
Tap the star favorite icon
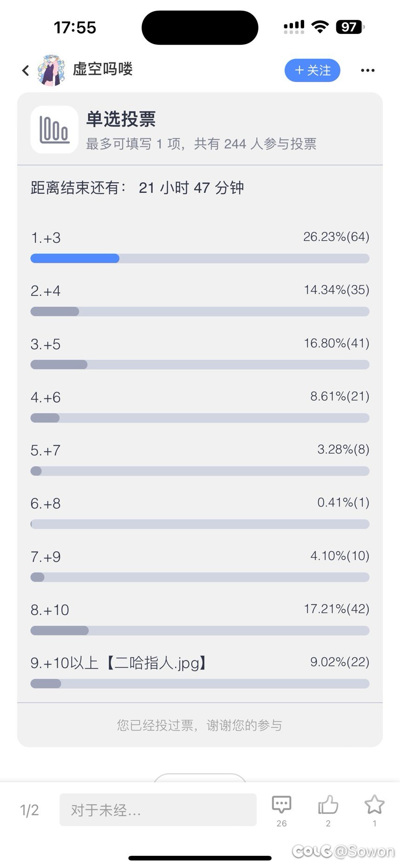(374, 805)
